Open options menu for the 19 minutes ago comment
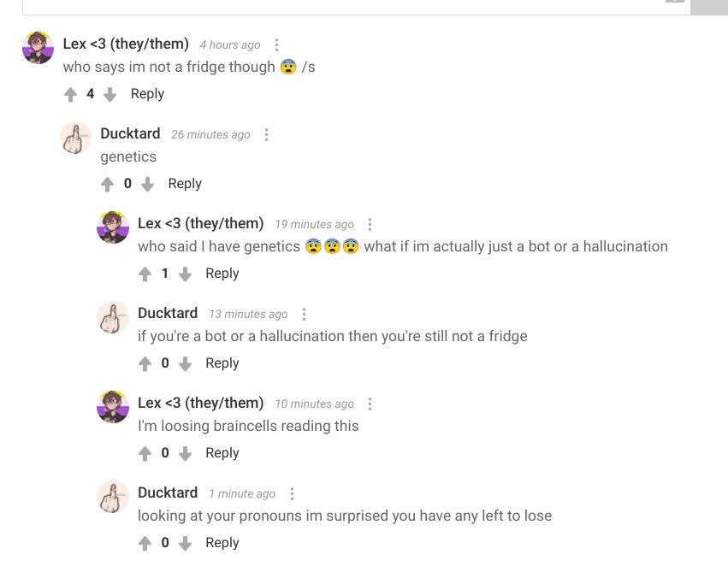 pyautogui.click(x=370, y=225)
